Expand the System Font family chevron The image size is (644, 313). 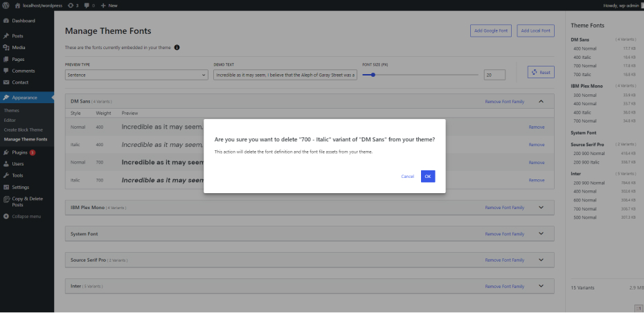[541, 234]
